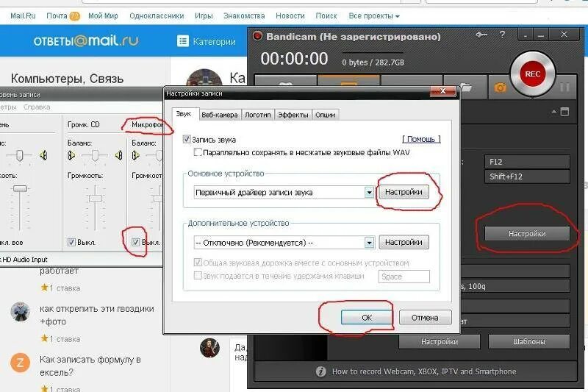Click the Space hotkey input field
The image size is (588, 392).
click(x=404, y=277)
